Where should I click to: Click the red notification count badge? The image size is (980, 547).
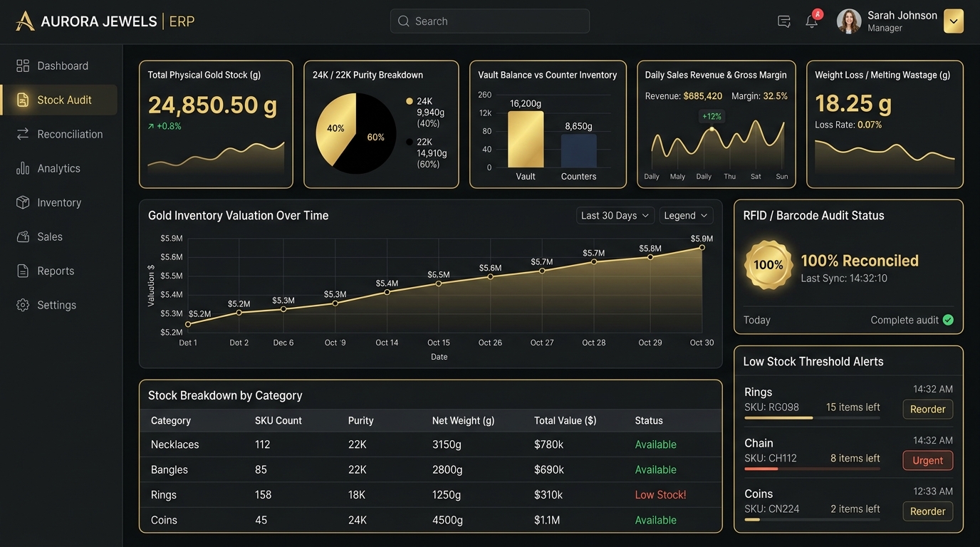click(x=818, y=14)
